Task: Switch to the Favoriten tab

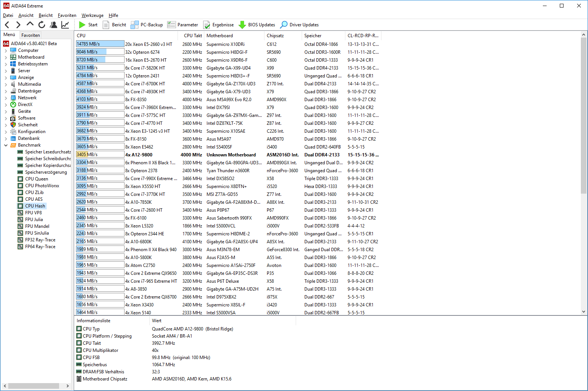Action: point(30,35)
